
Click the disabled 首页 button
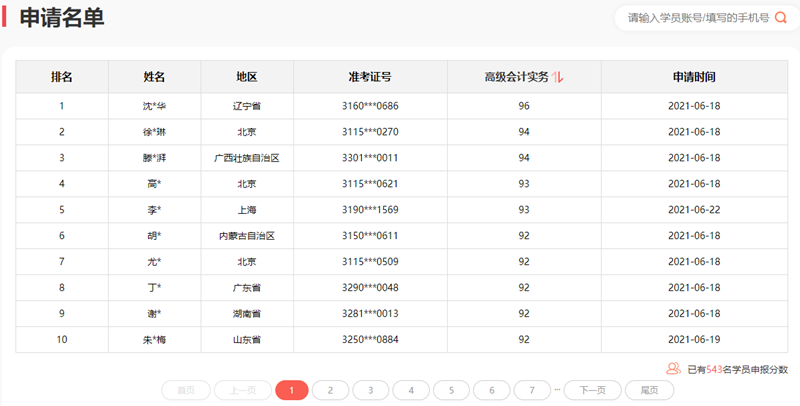tap(186, 390)
